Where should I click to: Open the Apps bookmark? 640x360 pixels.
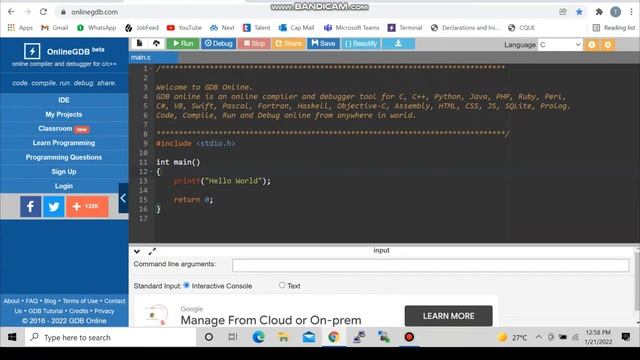[20, 28]
